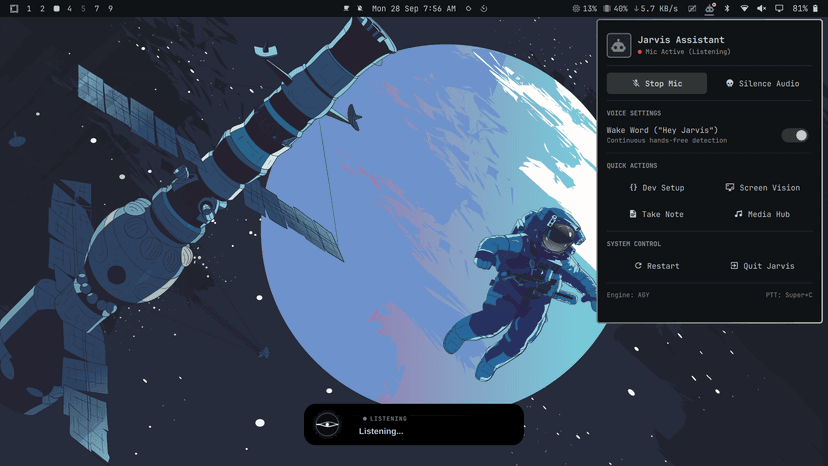Restart Jarvis from System Control
This screenshot has height=466, width=828.
point(656,266)
